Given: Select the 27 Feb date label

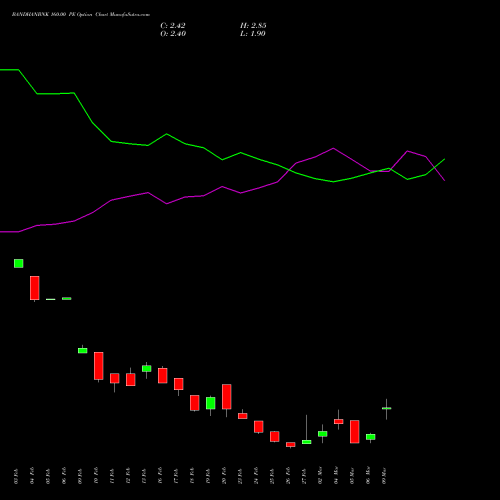Looking at the screenshot, I should (x=304, y=476).
